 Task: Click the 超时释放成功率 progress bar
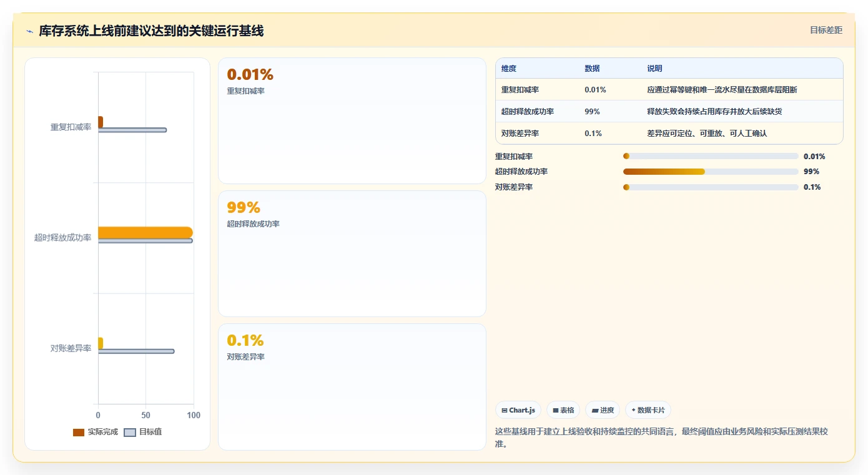(x=711, y=172)
